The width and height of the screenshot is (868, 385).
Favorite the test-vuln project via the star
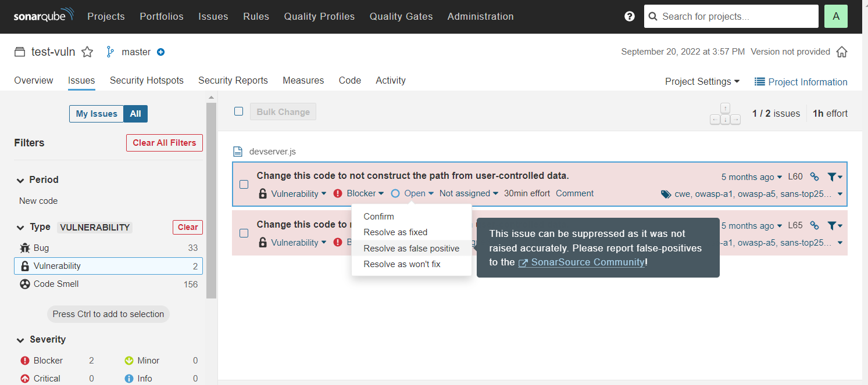[87, 52]
